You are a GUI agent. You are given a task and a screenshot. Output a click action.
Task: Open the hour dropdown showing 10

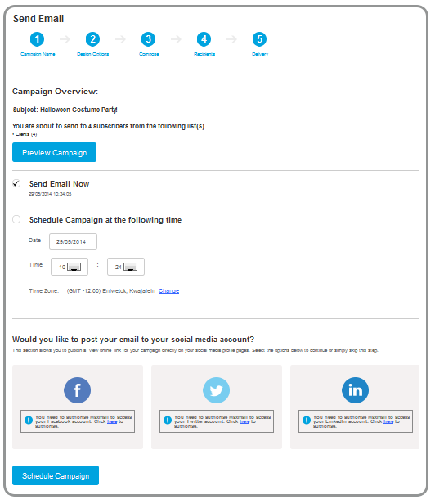[x=70, y=267]
